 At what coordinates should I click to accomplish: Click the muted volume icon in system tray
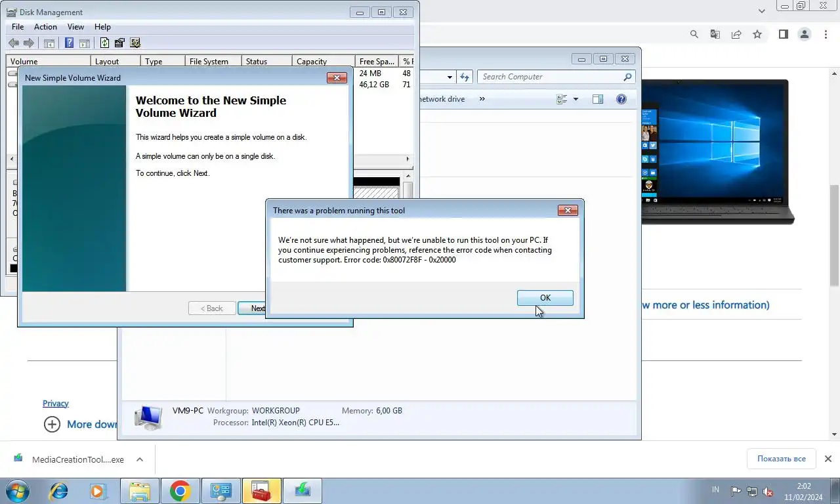(767, 492)
